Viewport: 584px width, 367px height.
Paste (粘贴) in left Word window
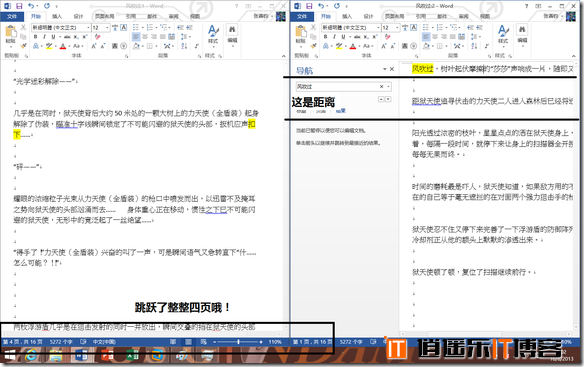(x=10, y=35)
